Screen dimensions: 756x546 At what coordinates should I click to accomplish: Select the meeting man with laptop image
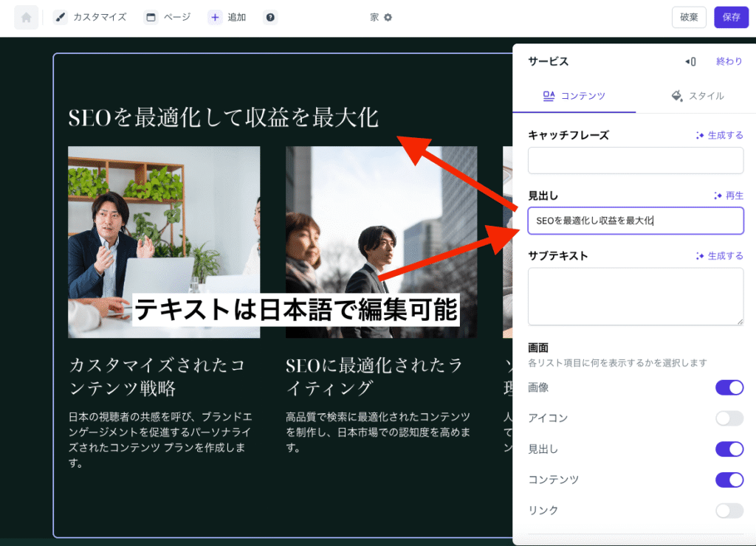point(164,242)
